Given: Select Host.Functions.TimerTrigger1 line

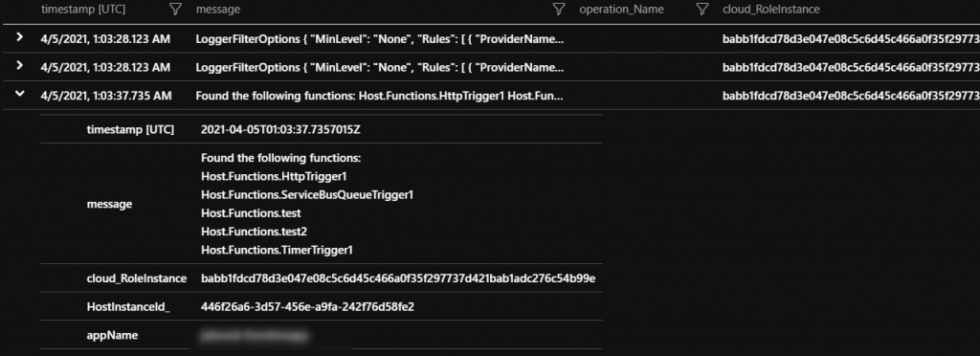Looking at the screenshot, I should [278, 251].
